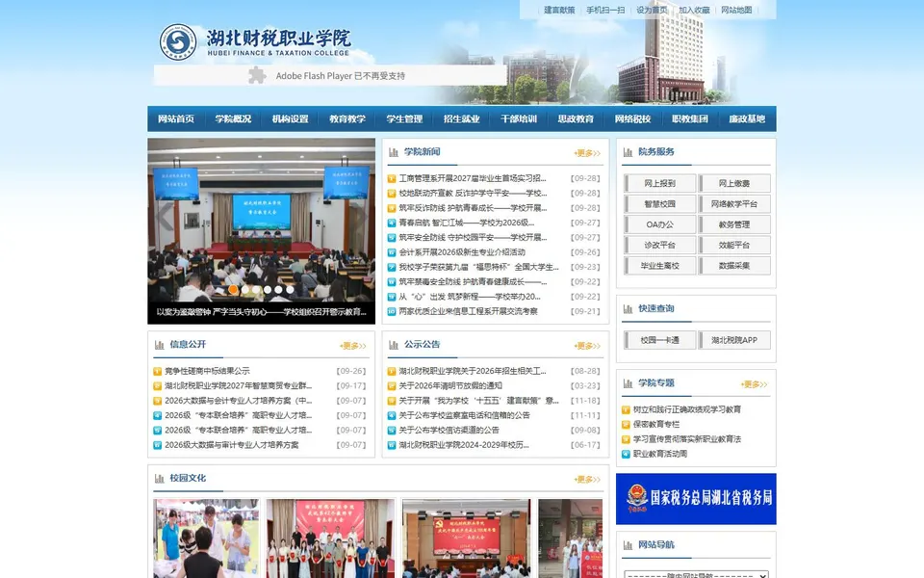Click the 加入收藏 top link
The image size is (924, 578).
(694, 10)
